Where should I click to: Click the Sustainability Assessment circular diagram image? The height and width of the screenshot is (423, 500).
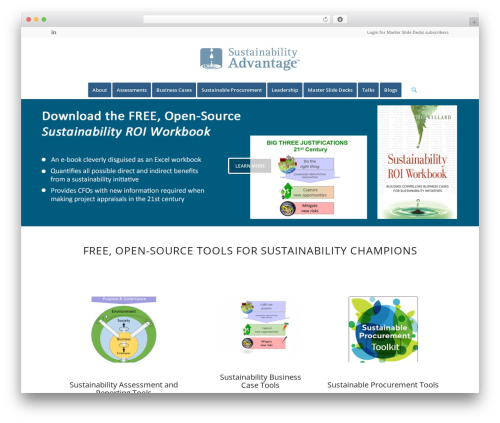pos(124,329)
